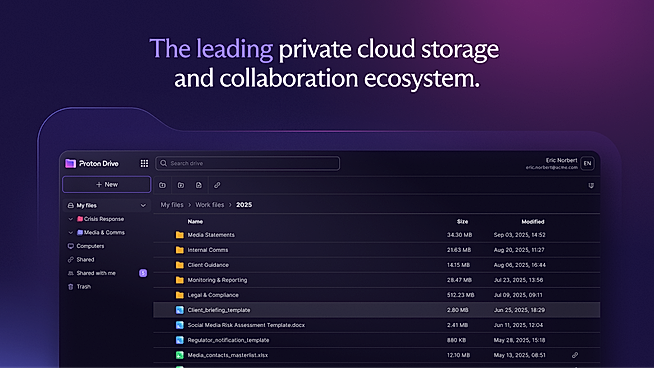Click the Computers monitor icon
This screenshot has height=368, width=654.
(x=70, y=246)
